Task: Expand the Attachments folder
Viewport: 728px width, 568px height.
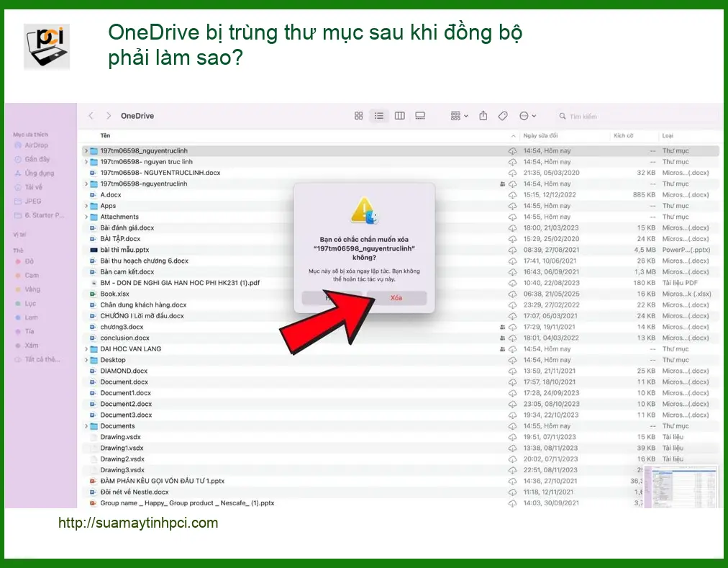Action: pos(86,217)
